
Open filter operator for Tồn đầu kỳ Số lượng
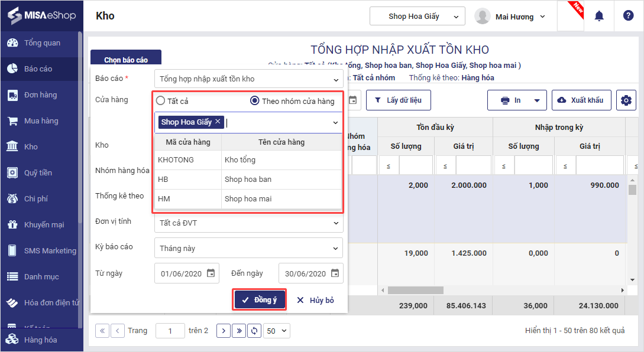point(389,166)
